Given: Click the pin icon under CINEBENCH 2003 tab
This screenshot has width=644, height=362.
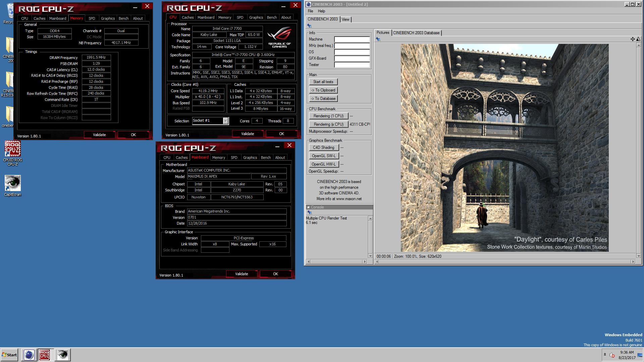Looking at the screenshot, I should (x=309, y=26).
